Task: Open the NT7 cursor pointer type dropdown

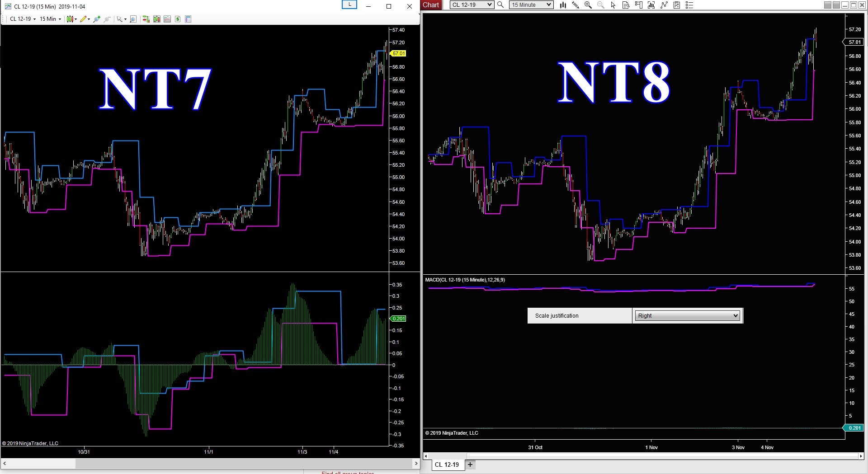Action: (x=121, y=19)
